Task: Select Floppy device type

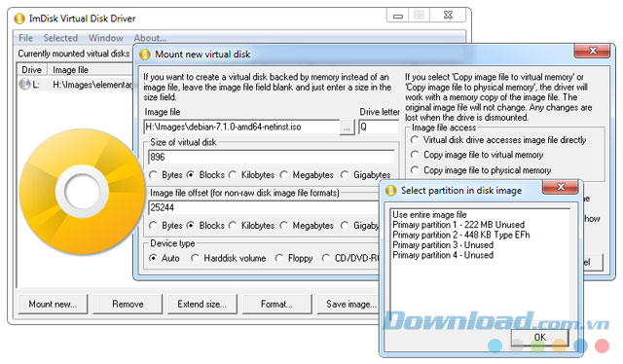Action: pyautogui.click(x=294, y=258)
